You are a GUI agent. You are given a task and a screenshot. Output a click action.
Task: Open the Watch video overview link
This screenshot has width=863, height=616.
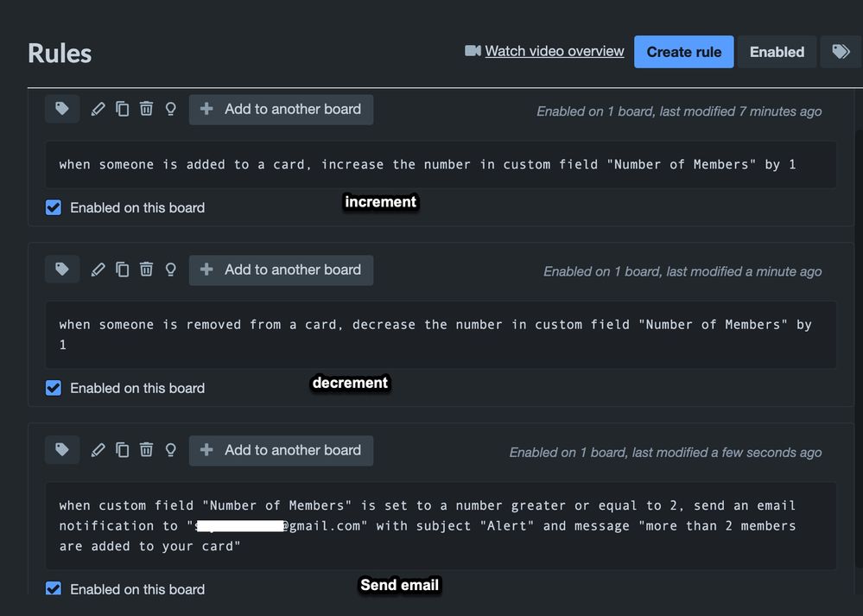pos(555,51)
